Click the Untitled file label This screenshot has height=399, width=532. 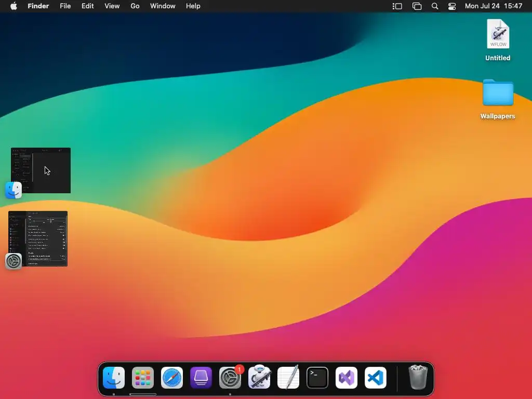tap(498, 58)
